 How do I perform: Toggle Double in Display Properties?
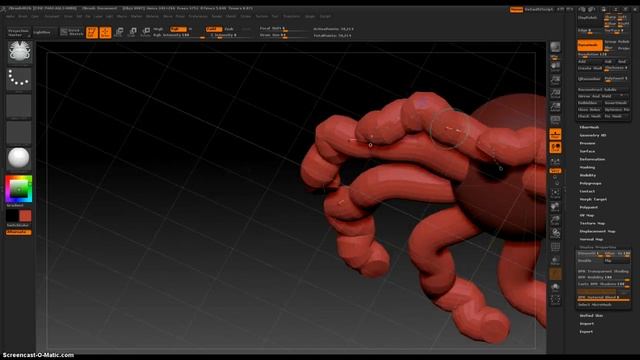pyautogui.click(x=589, y=260)
